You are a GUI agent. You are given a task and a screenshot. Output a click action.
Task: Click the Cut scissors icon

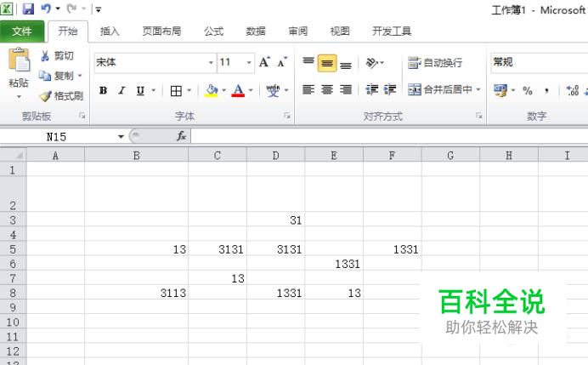pos(45,56)
